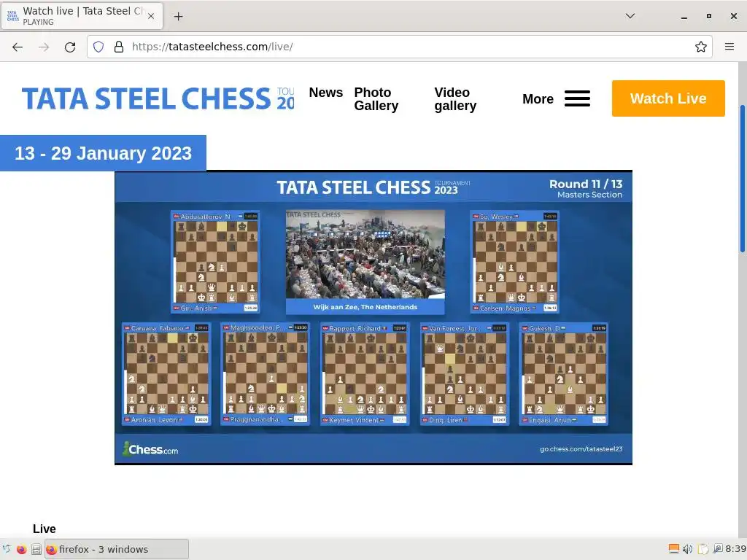Click the Tata Steel Chess logo
Viewport: 747px width, 560px height.
click(x=158, y=98)
